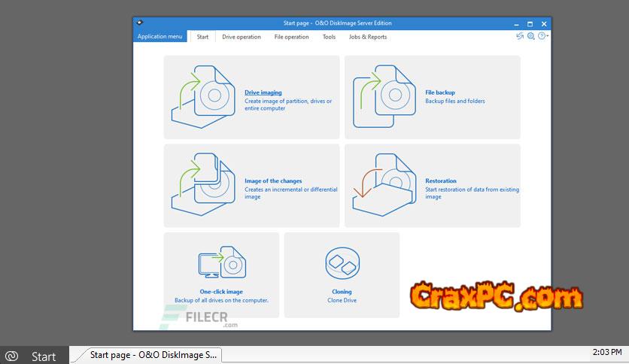Click the Restoration red arrow illustration icon
The height and width of the screenshot is (364, 629).
(384, 185)
